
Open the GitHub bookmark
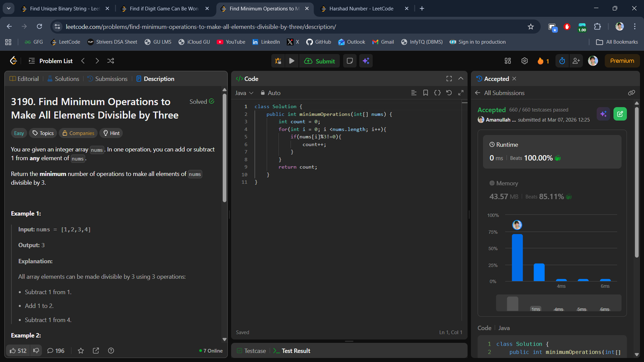[x=318, y=42]
